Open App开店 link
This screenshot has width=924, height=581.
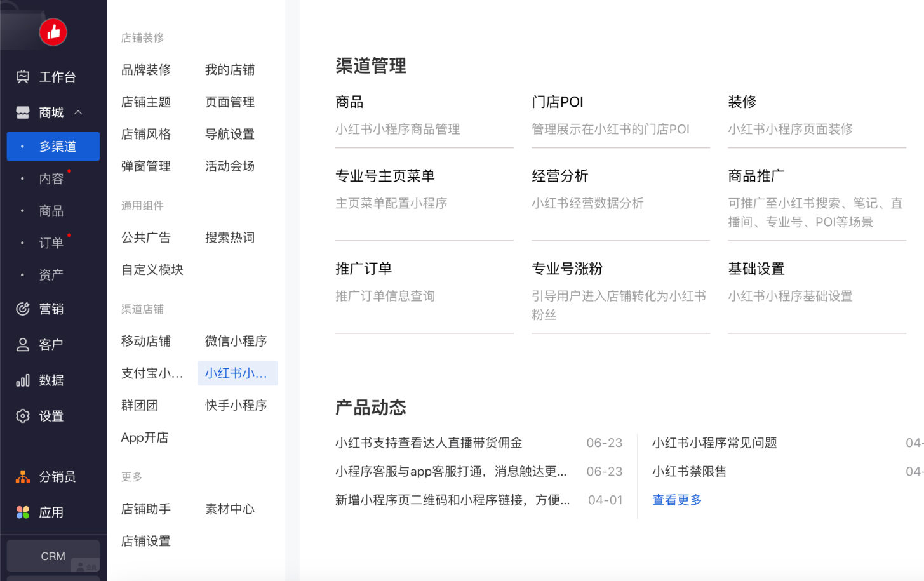145,437
